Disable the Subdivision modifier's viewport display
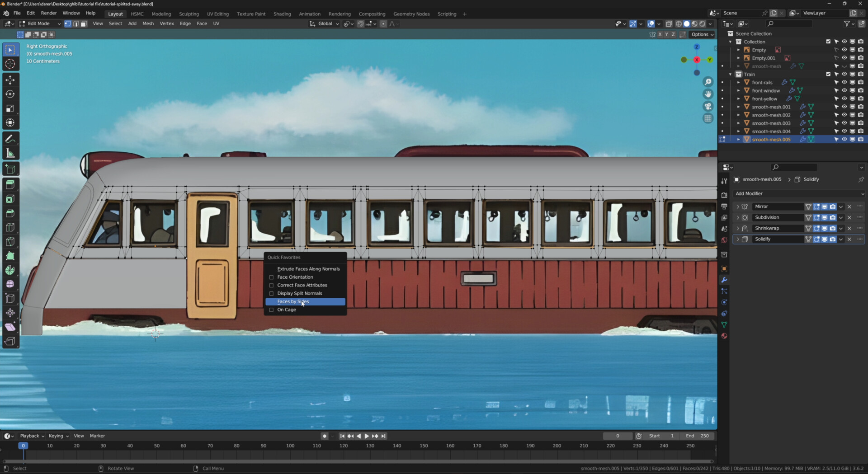 pos(825,217)
